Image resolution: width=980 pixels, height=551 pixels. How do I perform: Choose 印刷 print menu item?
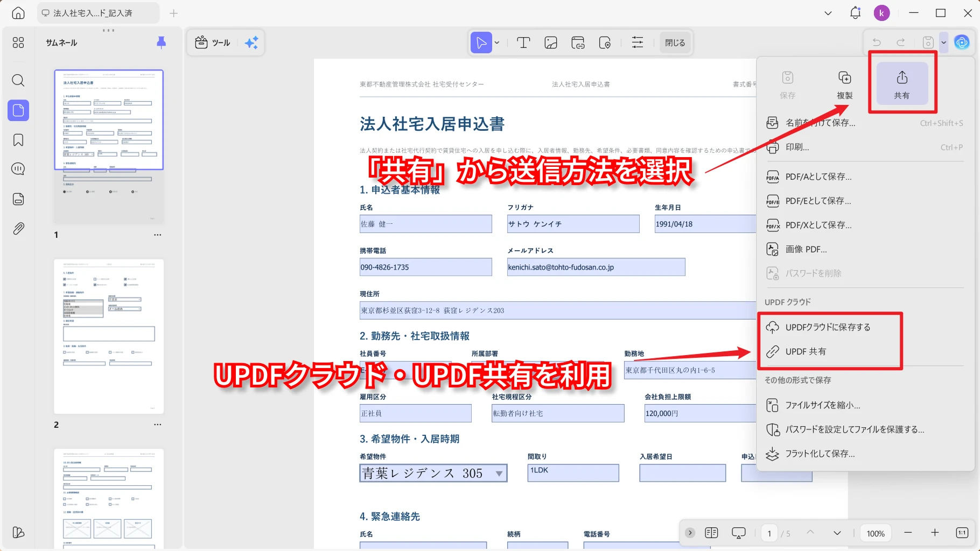point(865,147)
